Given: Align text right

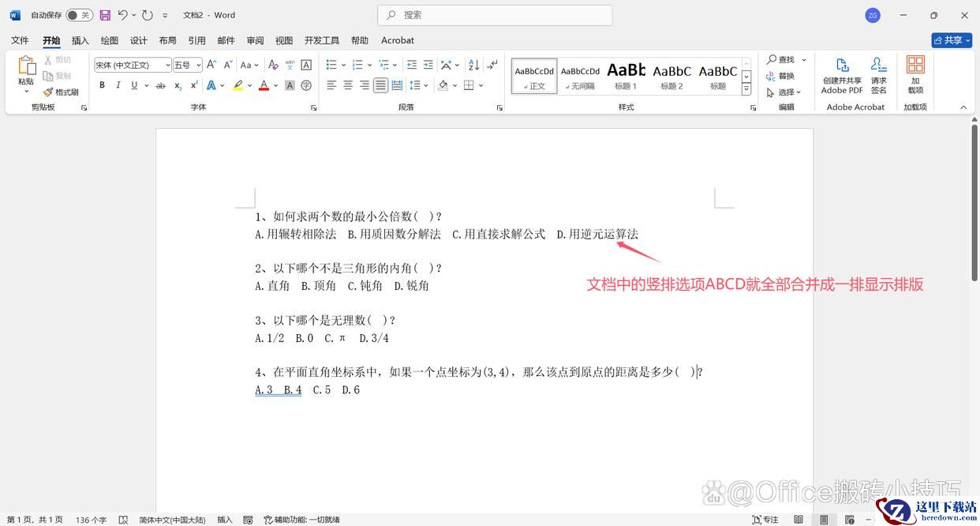Looking at the screenshot, I should tap(365, 85).
